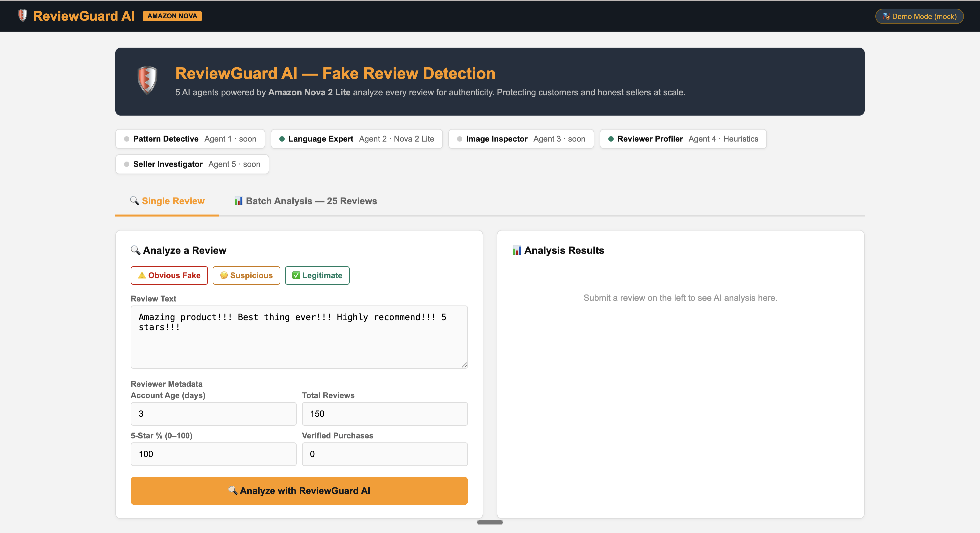
Task: Focus the Verified Purchases field
Action: [385, 454]
